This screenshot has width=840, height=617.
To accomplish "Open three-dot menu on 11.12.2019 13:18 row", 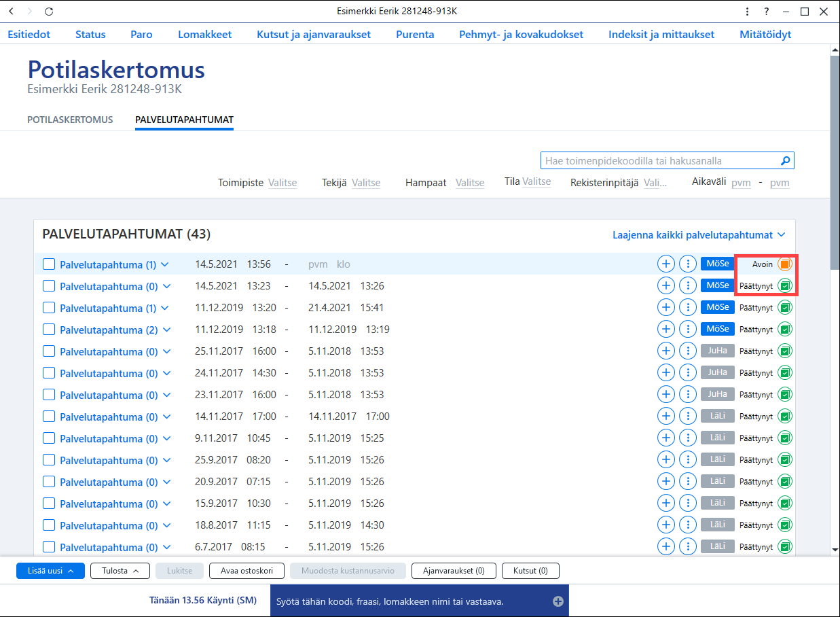I will tap(688, 329).
